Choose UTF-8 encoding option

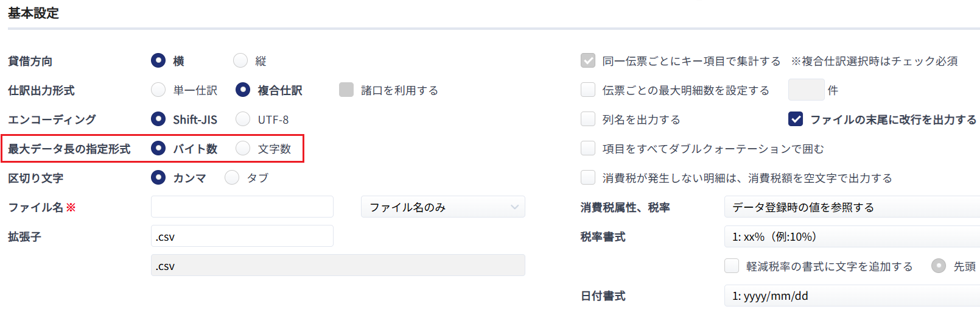pos(243,119)
